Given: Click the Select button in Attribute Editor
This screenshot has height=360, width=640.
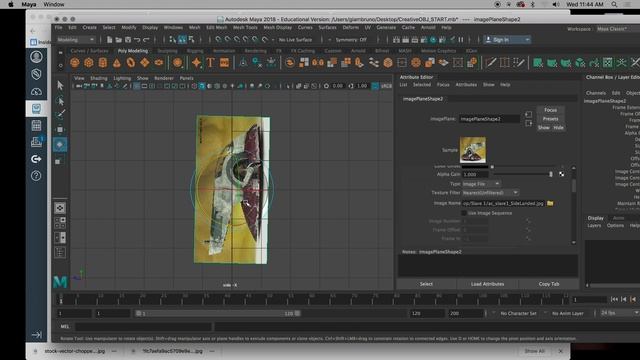Looking at the screenshot, I should [426, 284].
